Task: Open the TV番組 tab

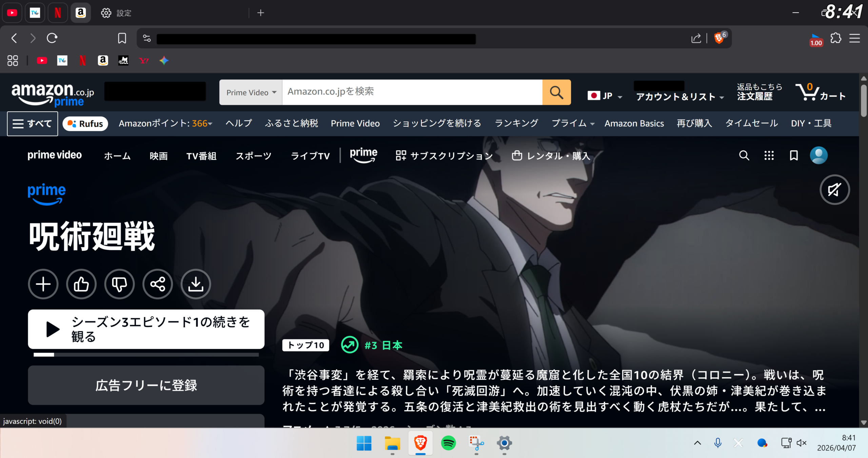Action: (201, 156)
